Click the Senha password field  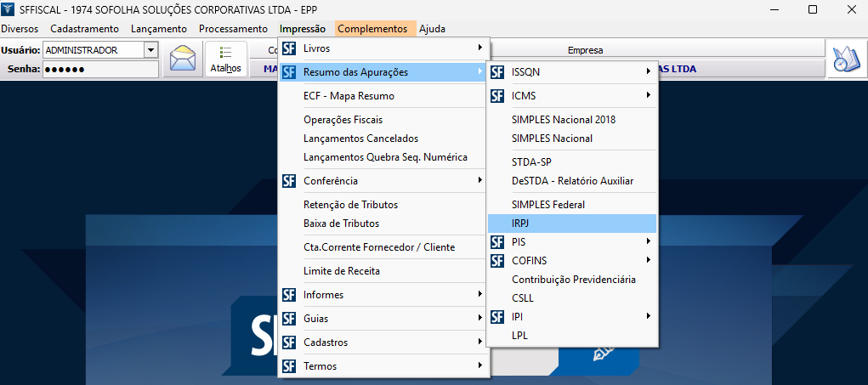(100, 69)
